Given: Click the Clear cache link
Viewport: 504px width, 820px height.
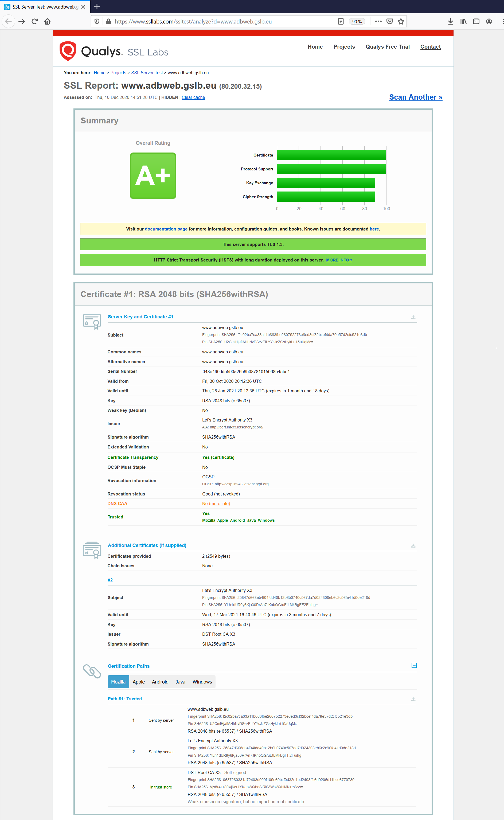Looking at the screenshot, I should click(x=193, y=97).
